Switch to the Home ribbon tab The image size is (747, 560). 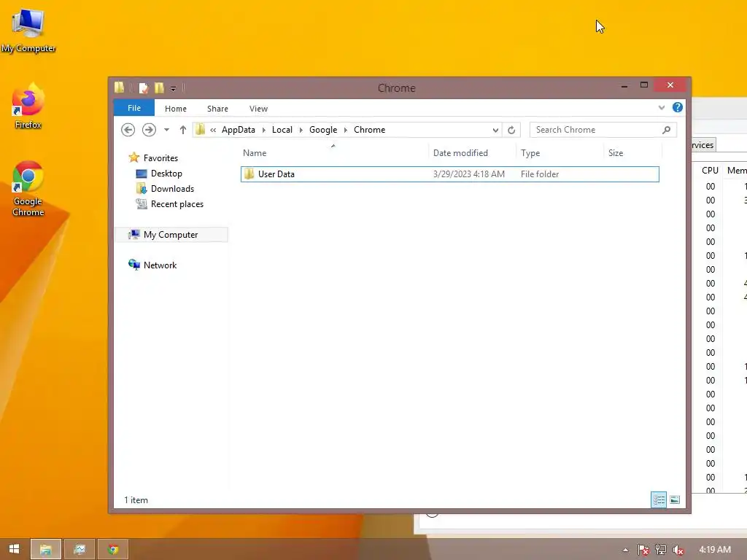tap(175, 109)
